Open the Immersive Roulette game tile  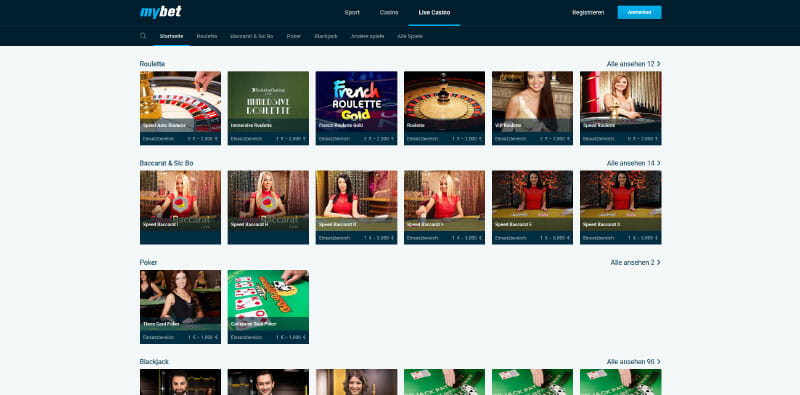pyautogui.click(x=268, y=108)
